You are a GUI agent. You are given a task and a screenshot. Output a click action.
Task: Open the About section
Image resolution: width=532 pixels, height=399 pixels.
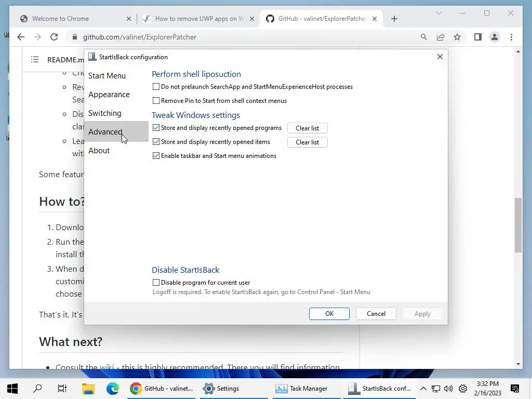(x=116, y=150)
